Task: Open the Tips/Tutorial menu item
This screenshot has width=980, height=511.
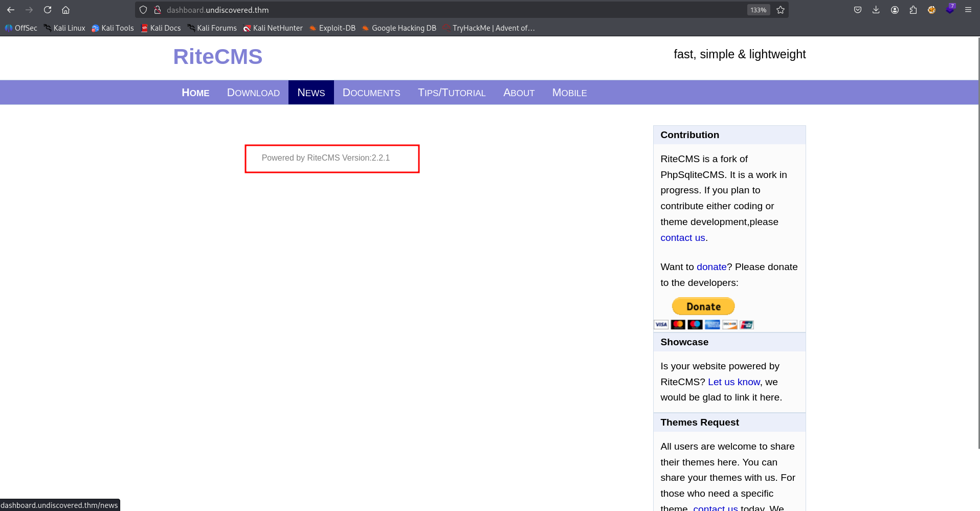Action: click(452, 93)
